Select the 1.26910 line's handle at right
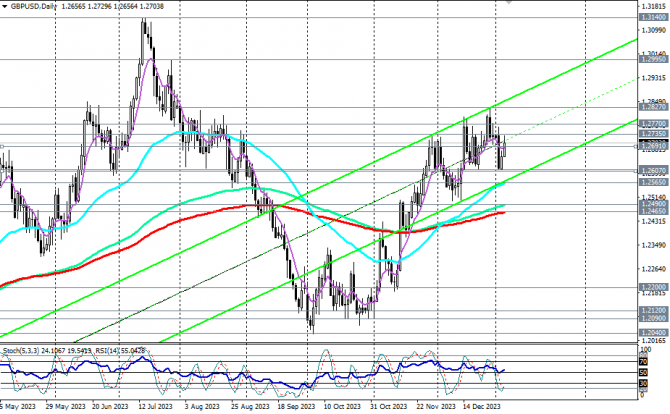Screen dimensions: 670x414 click(636, 146)
